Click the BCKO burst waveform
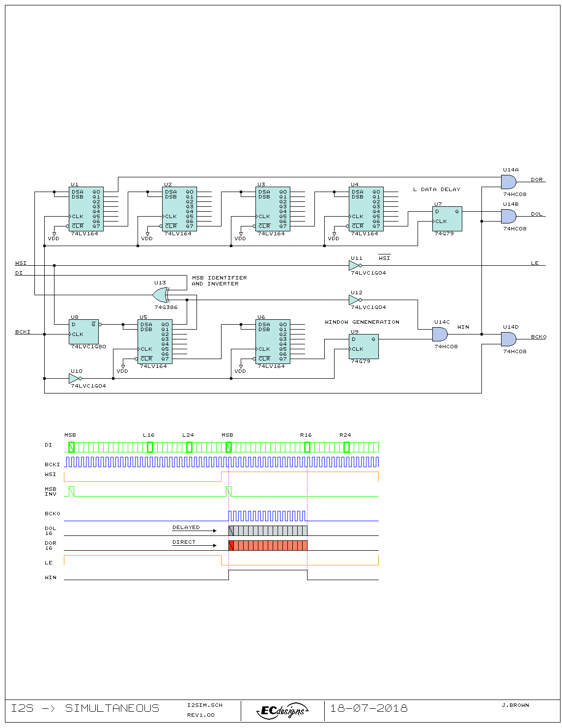Viewport: 562px width, 728px height. (x=268, y=516)
